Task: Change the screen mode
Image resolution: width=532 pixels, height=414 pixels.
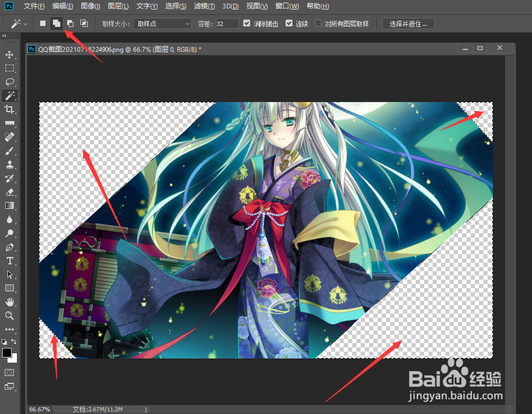Action: pos(10,387)
